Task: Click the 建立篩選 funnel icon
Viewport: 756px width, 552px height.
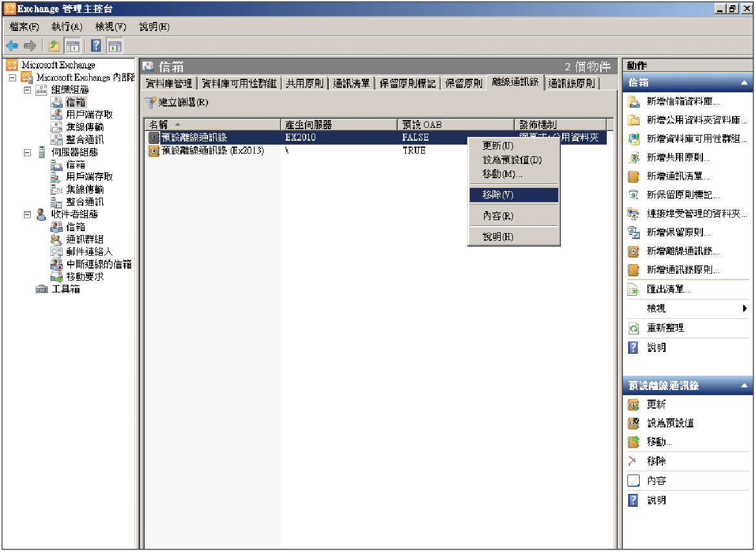Action: (151, 103)
